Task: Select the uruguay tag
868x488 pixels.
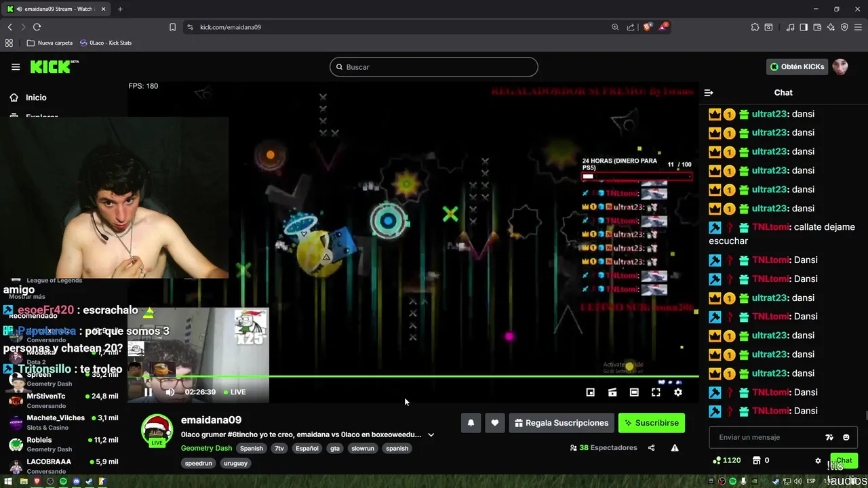Action: [x=235, y=463]
